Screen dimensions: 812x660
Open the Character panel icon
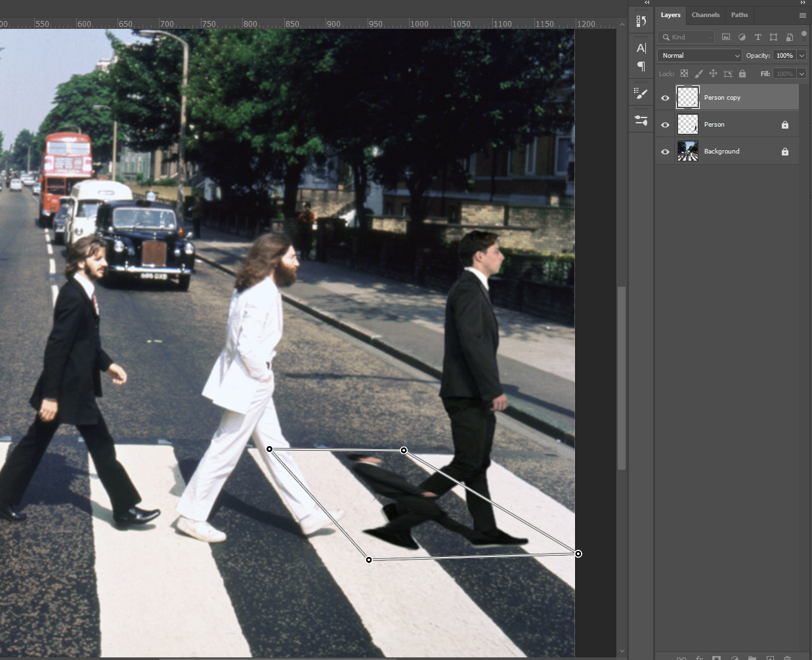click(x=641, y=48)
